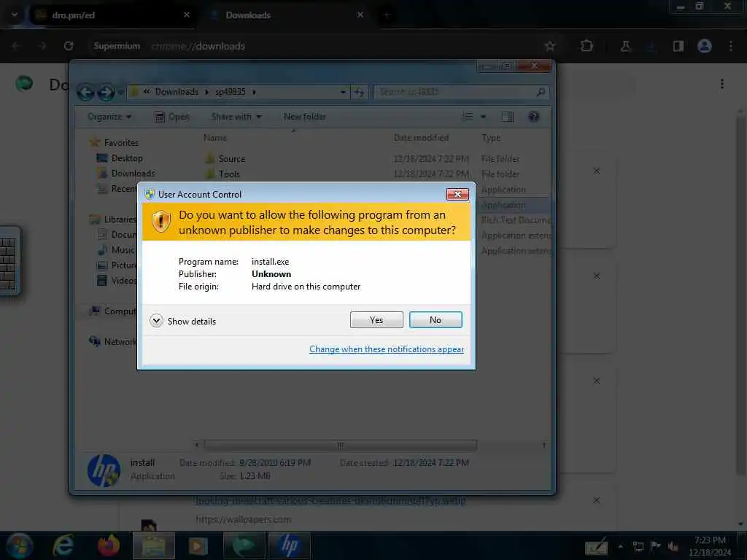Open the Explorer address bar dropdown
Viewport: 747px width, 560px height.
(343, 92)
